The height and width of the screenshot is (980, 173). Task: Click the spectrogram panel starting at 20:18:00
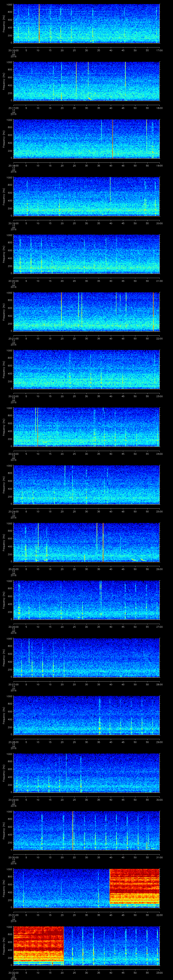(86, 139)
